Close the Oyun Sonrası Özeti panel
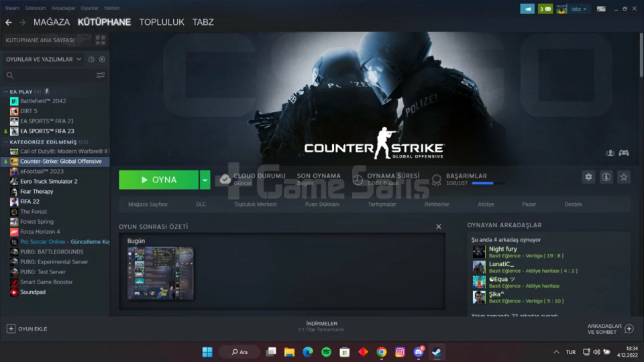644x362 pixels. pyautogui.click(x=439, y=227)
